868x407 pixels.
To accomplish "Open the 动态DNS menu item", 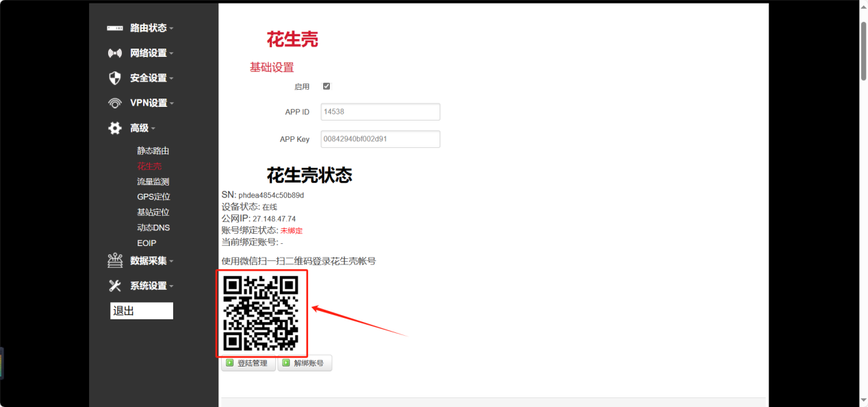I will point(153,227).
